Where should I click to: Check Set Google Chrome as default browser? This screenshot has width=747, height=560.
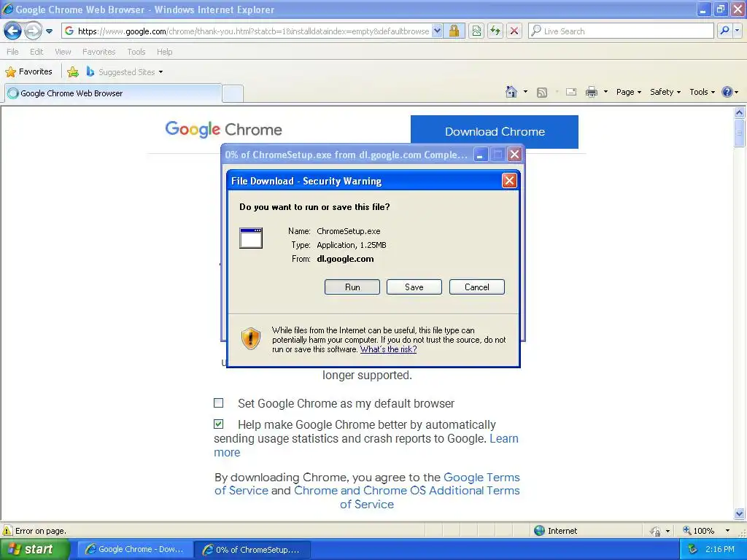219,403
